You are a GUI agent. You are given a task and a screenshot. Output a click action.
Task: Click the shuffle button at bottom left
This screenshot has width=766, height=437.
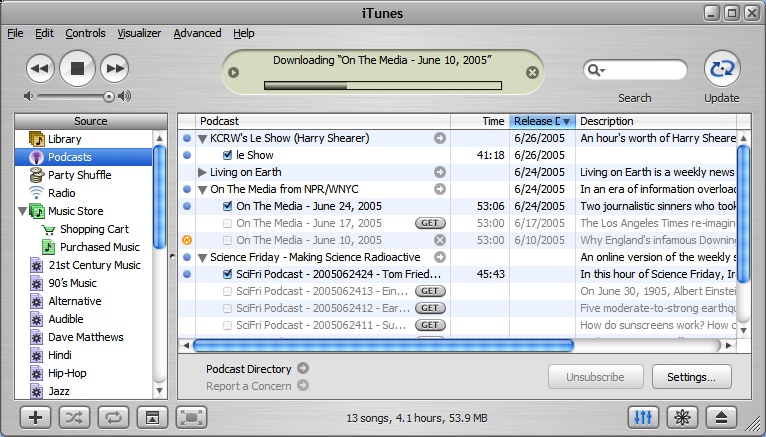[73, 417]
